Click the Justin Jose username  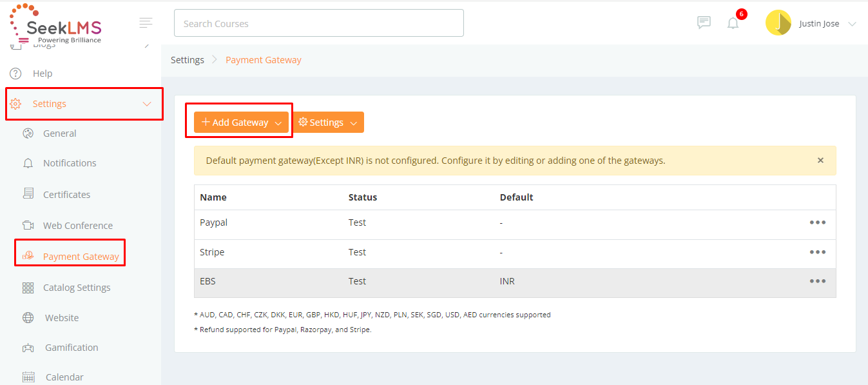[819, 24]
